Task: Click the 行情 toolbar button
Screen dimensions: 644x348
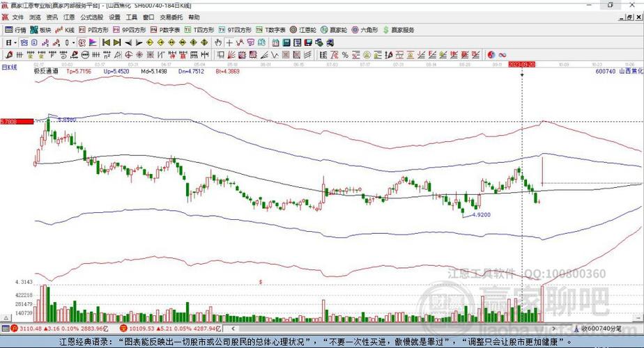Action: 15,30
